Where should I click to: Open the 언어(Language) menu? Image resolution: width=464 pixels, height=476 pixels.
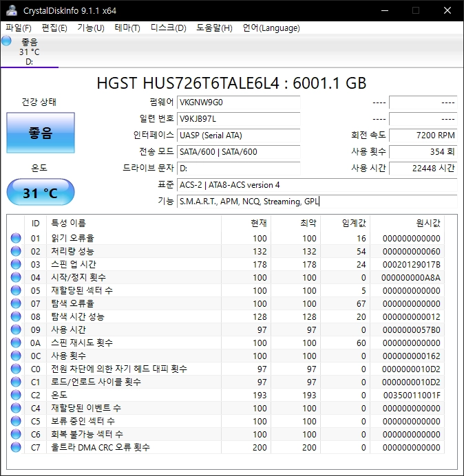(x=271, y=28)
